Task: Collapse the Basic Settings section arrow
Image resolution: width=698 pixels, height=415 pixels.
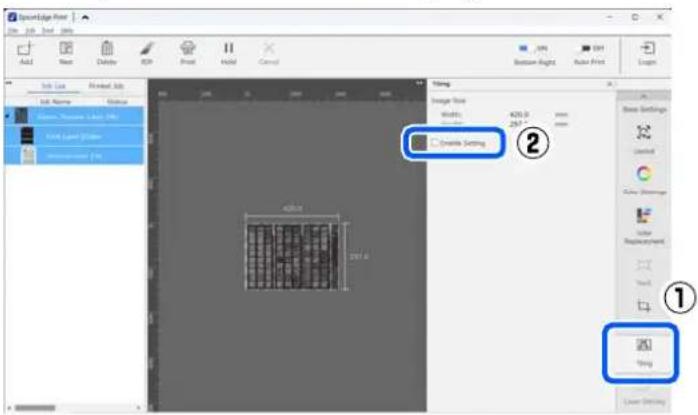Action: tap(643, 96)
